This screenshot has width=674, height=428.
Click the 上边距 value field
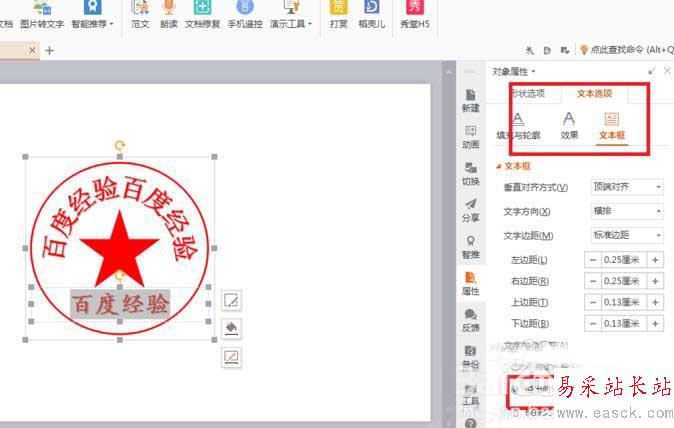tap(624, 302)
